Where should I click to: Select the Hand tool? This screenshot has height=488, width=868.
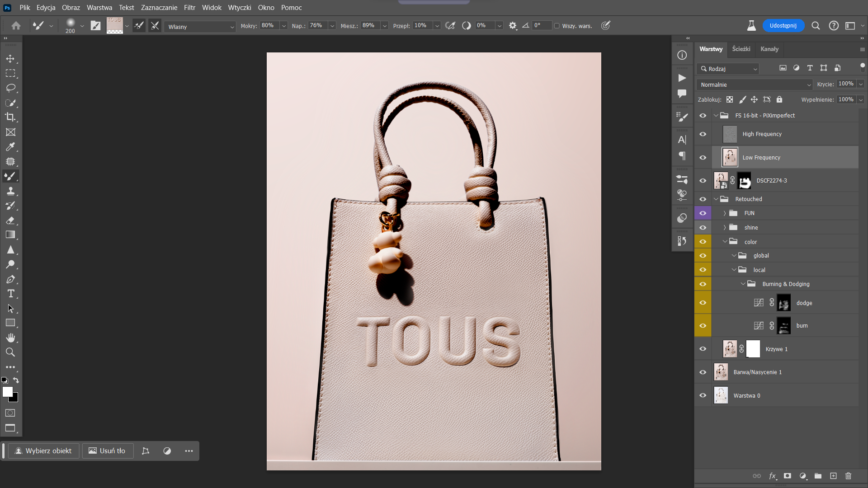[x=10, y=338]
